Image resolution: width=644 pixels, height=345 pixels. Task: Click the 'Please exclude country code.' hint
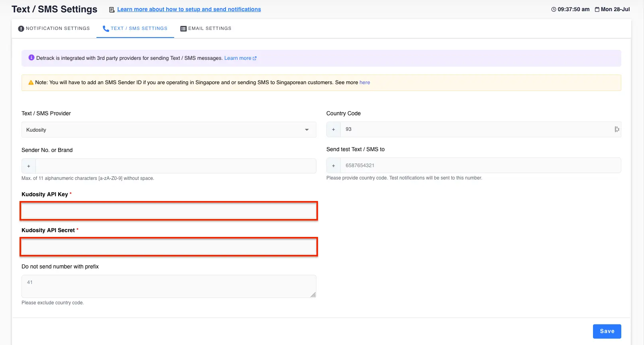coord(53,303)
